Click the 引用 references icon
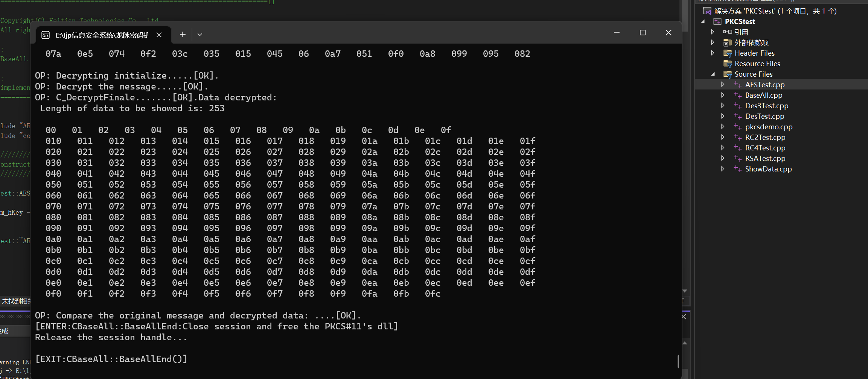Viewport: 868px width, 379px height. coord(727,32)
